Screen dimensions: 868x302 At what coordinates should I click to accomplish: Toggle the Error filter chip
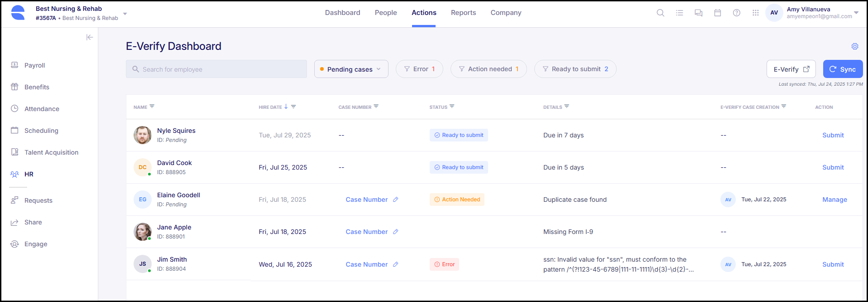[419, 69]
